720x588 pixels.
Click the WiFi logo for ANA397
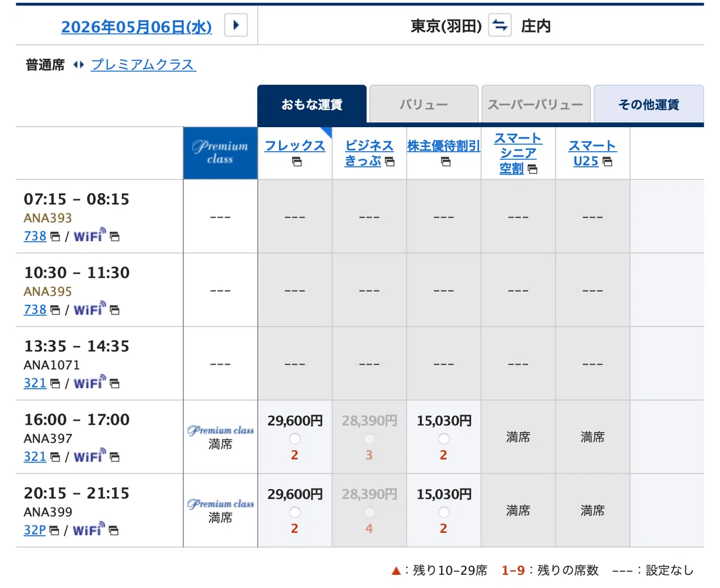(x=90, y=455)
